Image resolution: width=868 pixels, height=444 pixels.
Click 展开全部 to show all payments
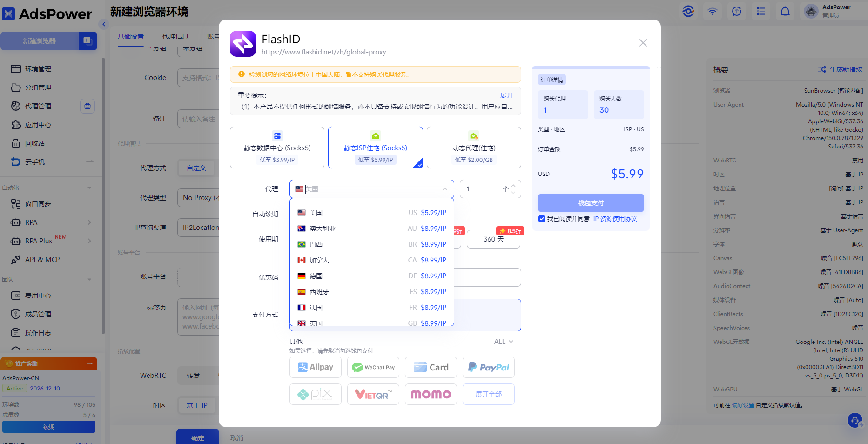click(489, 394)
